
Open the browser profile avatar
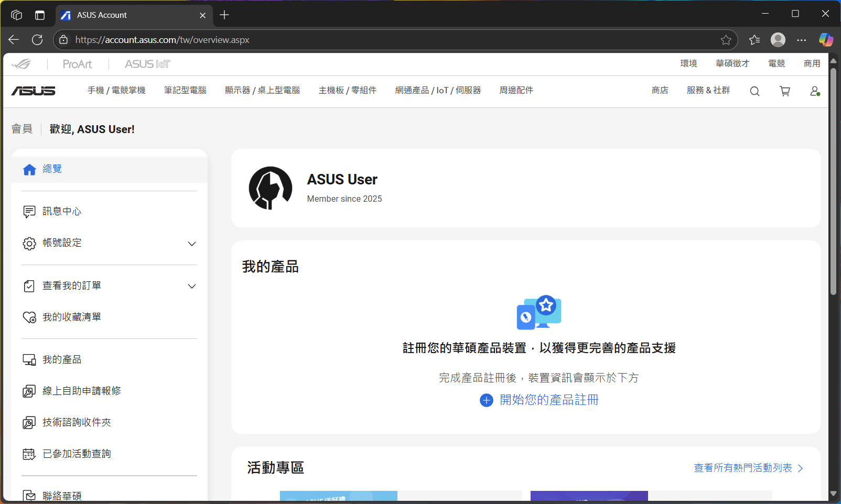(778, 40)
